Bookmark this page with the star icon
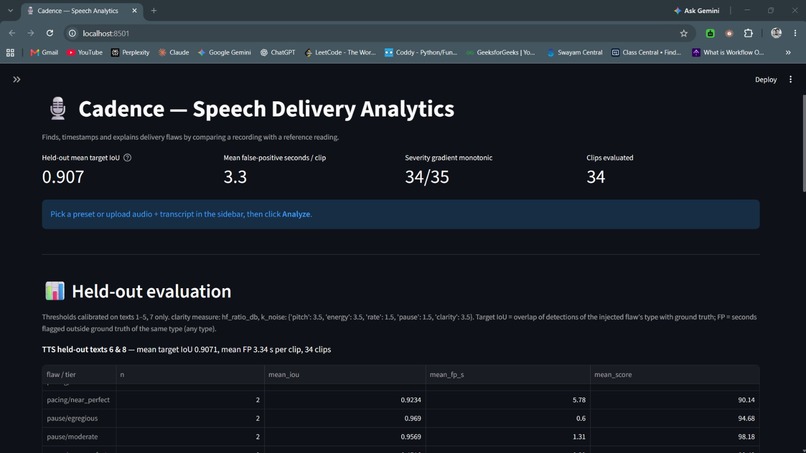 click(x=684, y=33)
